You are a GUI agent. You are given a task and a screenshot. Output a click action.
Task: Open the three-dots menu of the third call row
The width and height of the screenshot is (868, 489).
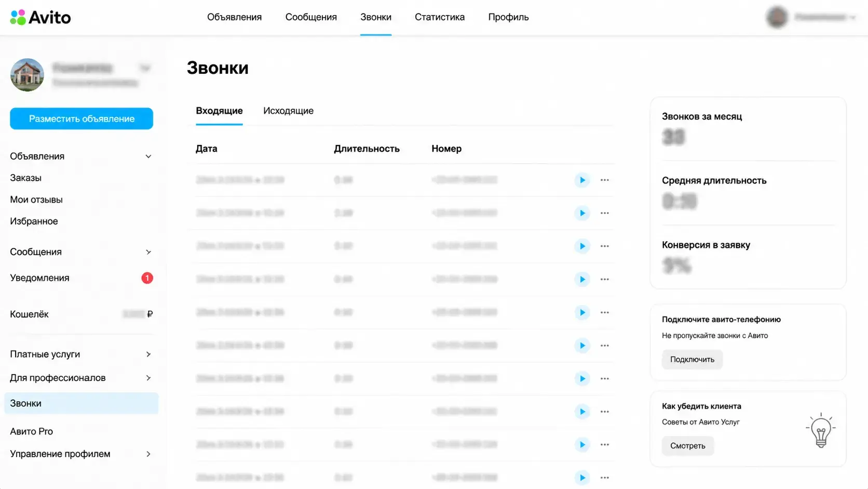(605, 246)
